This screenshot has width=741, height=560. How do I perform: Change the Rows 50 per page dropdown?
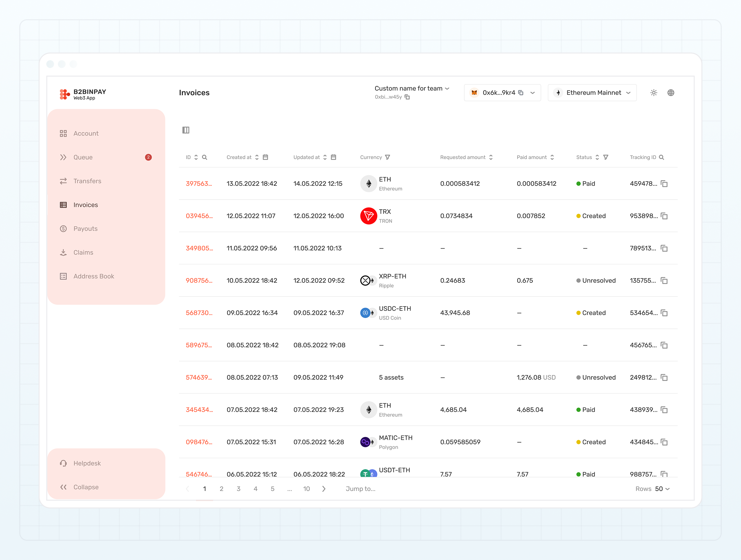pyautogui.click(x=662, y=489)
